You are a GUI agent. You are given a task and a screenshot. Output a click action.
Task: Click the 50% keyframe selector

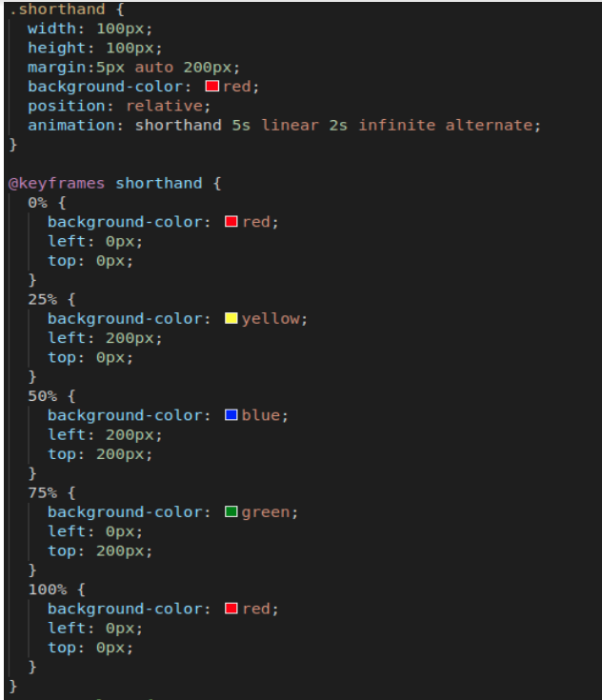coord(43,396)
